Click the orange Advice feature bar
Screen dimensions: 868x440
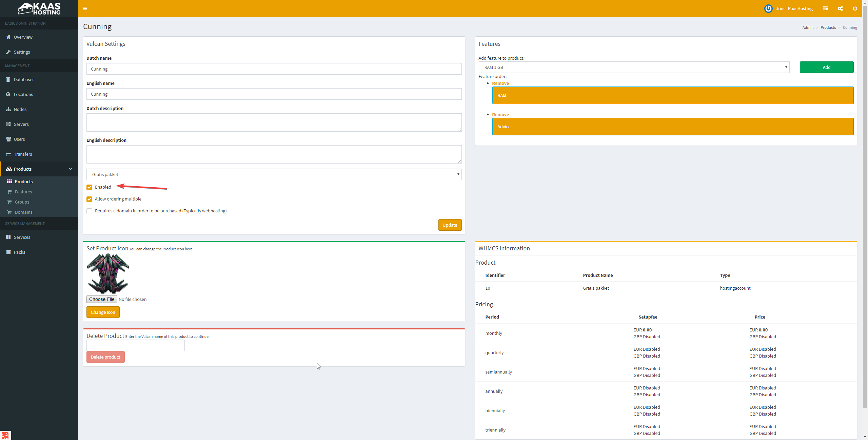(672, 127)
